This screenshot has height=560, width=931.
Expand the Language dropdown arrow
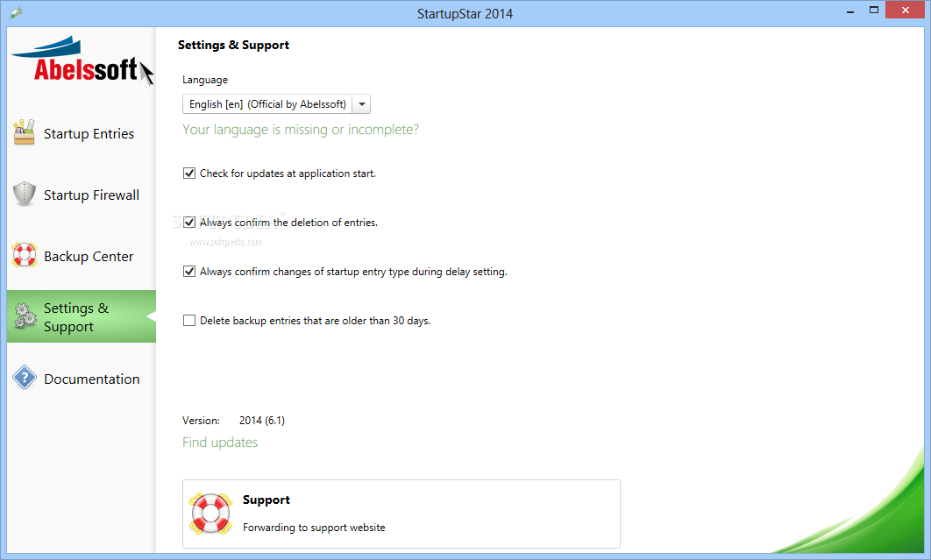361,104
